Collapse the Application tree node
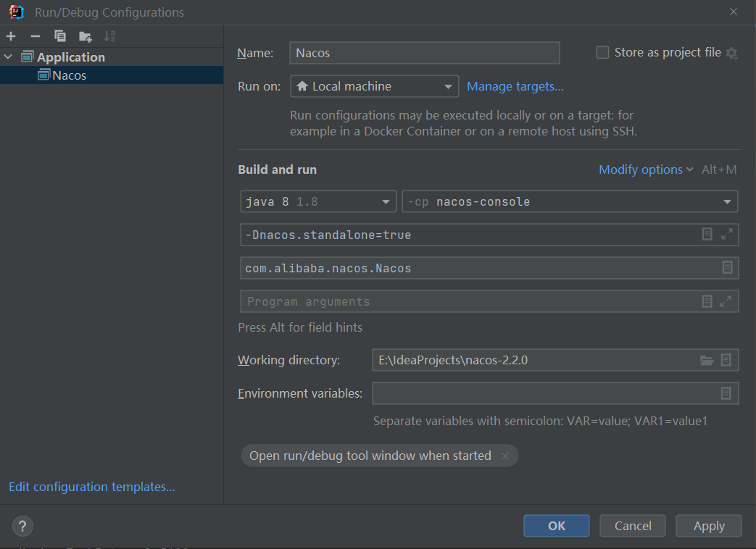 (x=8, y=56)
